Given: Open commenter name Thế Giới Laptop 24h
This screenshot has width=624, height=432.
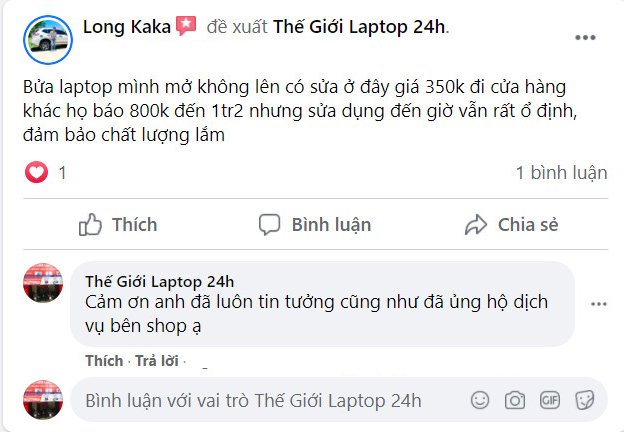Looking at the screenshot, I should pyautogui.click(x=159, y=282).
